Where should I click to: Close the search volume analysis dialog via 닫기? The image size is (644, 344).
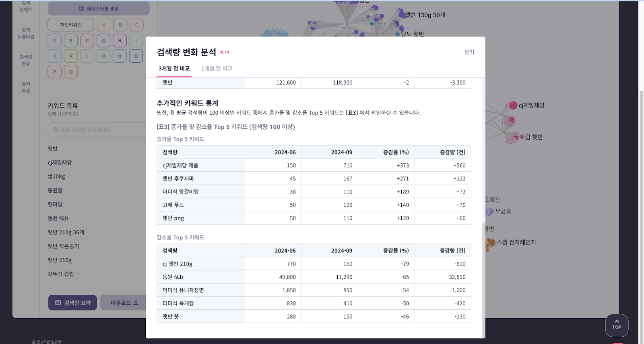469,52
